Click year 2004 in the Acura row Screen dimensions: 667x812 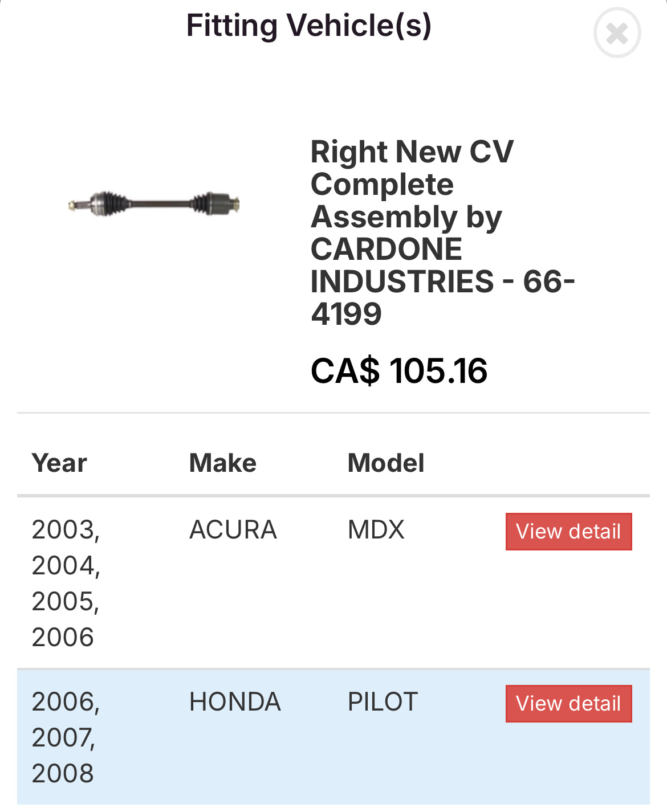click(x=64, y=566)
